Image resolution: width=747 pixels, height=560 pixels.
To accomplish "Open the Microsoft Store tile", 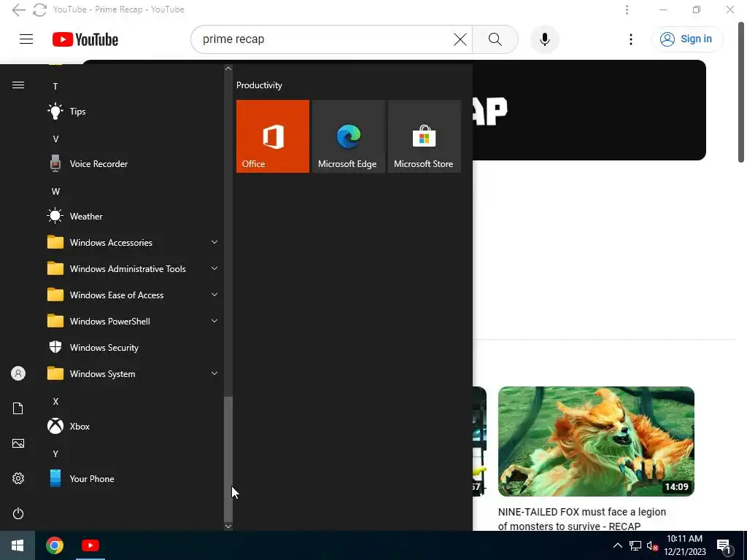I will [425, 136].
